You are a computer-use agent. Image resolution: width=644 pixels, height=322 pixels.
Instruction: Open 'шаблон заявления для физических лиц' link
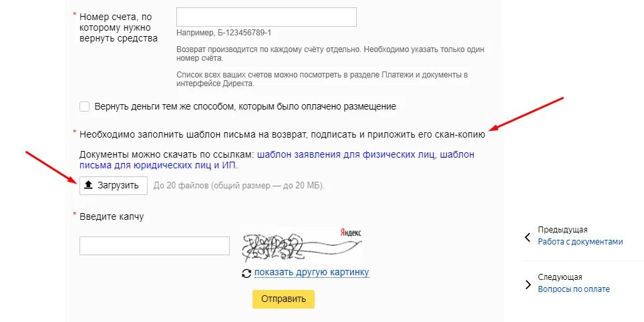click(x=346, y=154)
